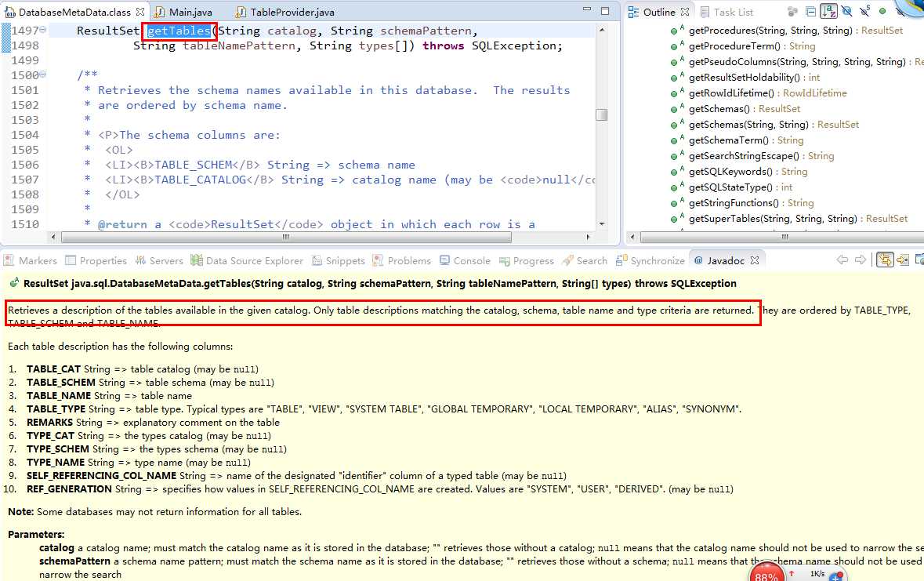The width and height of the screenshot is (924, 581).
Task: Close the DatabaseMetaData.class editor tab
Action: (x=140, y=12)
